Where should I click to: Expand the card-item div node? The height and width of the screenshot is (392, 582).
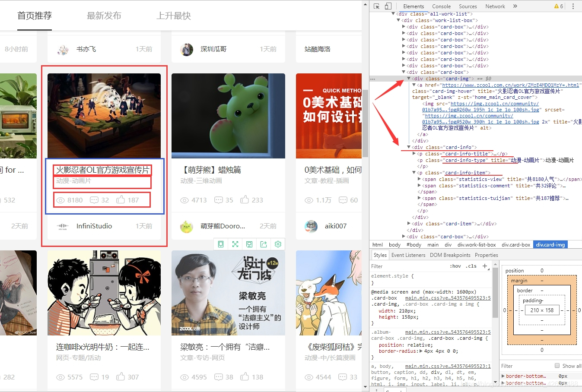[x=409, y=224]
